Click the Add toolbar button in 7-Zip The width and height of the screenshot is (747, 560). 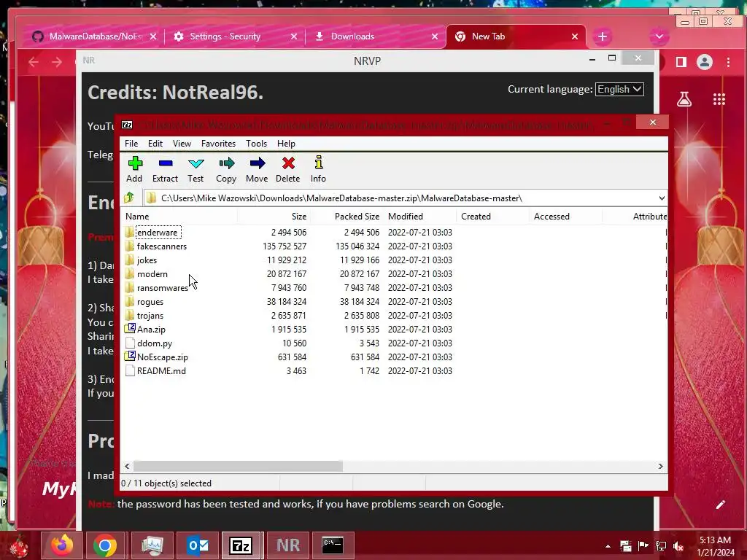pyautogui.click(x=135, y=169)
